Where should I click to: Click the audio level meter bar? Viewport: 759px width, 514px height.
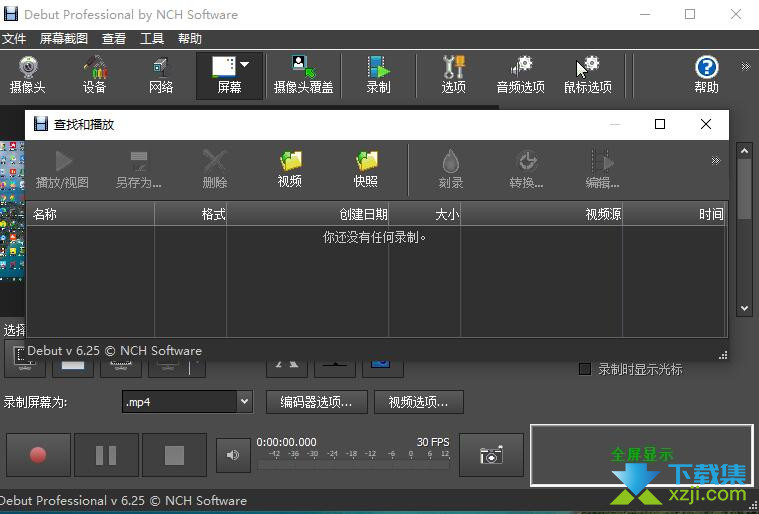coord(354,465)
